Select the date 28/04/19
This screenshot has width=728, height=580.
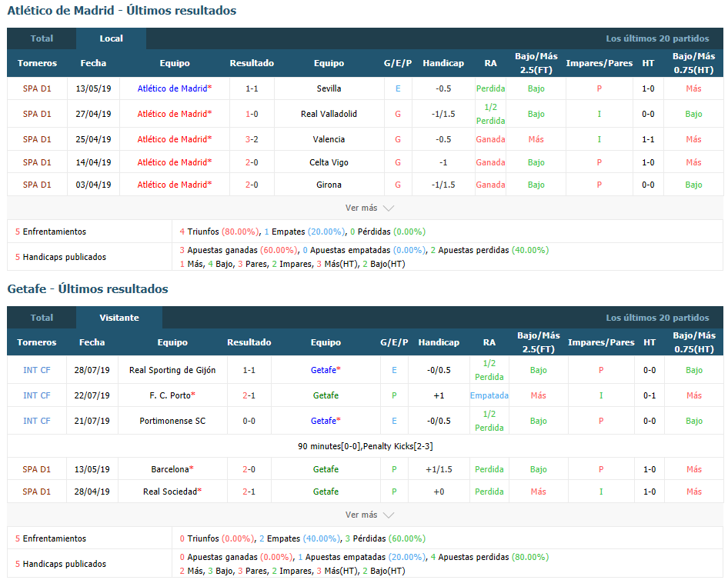pos(92,492)
